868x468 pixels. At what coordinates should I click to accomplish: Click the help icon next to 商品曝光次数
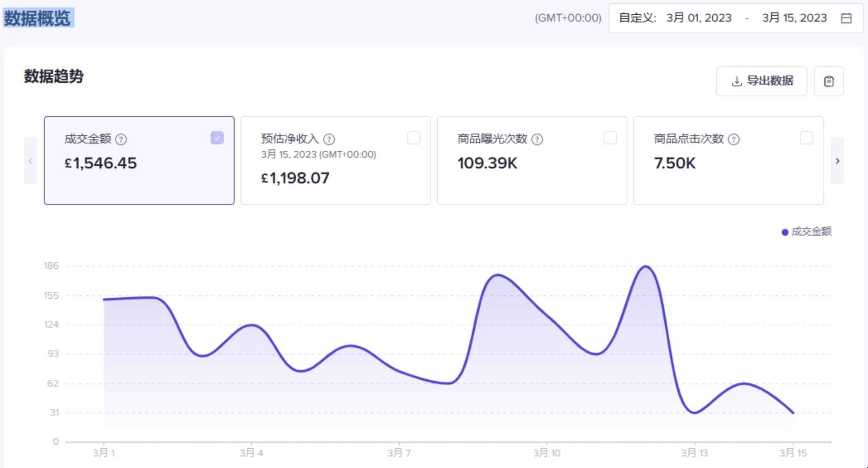pyautogui.click(x=537, y=139)
